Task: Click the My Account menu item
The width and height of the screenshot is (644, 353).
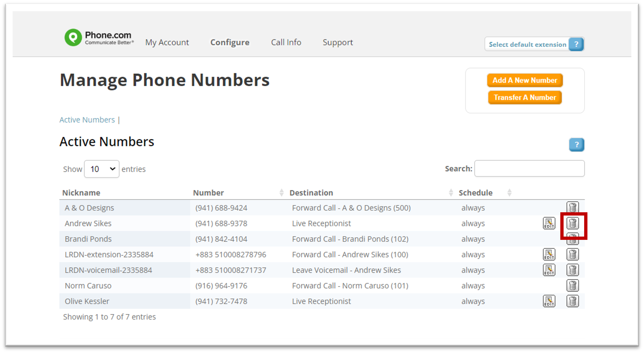Action: click(x=167, y=42)
